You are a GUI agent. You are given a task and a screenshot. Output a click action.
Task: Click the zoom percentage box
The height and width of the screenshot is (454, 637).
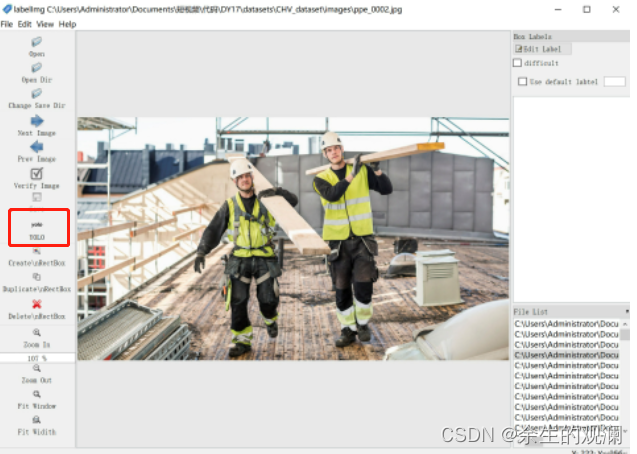pyautogui.click(x=37, y=358)
